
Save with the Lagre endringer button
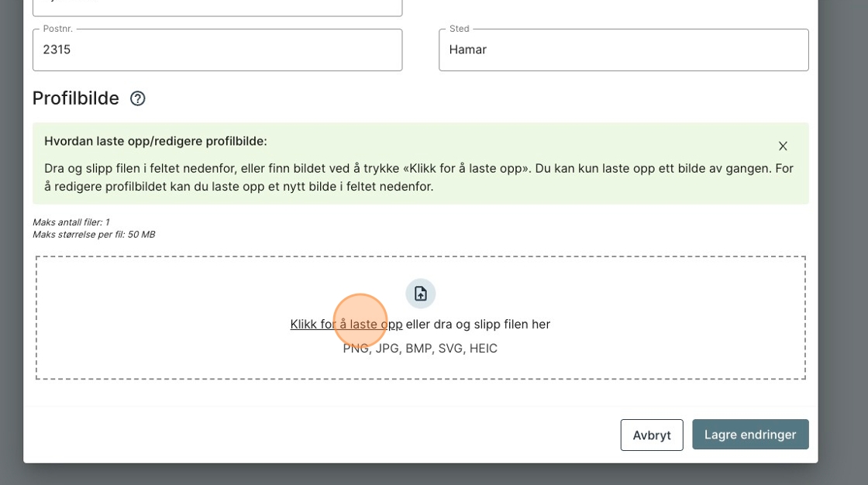click(x=749, y=435)
